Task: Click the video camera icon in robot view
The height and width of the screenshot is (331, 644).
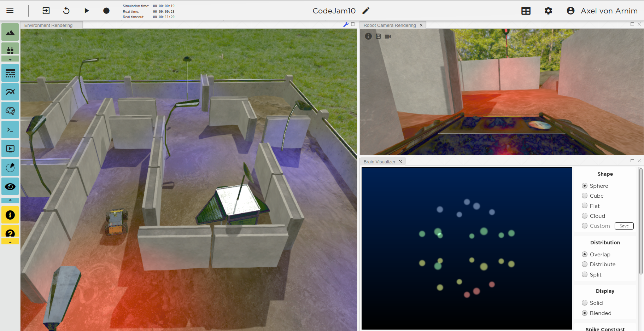Action: point(388,36)
